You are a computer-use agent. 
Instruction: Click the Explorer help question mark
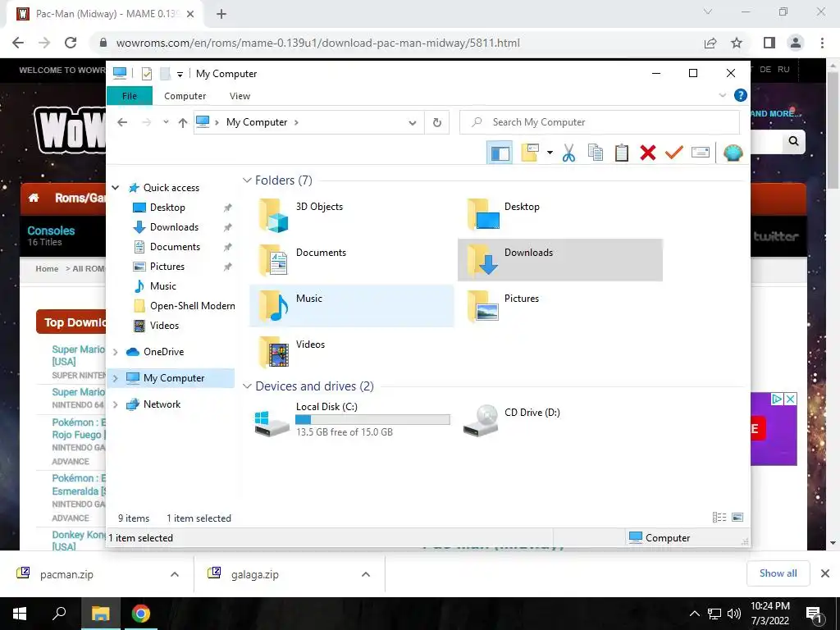(741, 95)
